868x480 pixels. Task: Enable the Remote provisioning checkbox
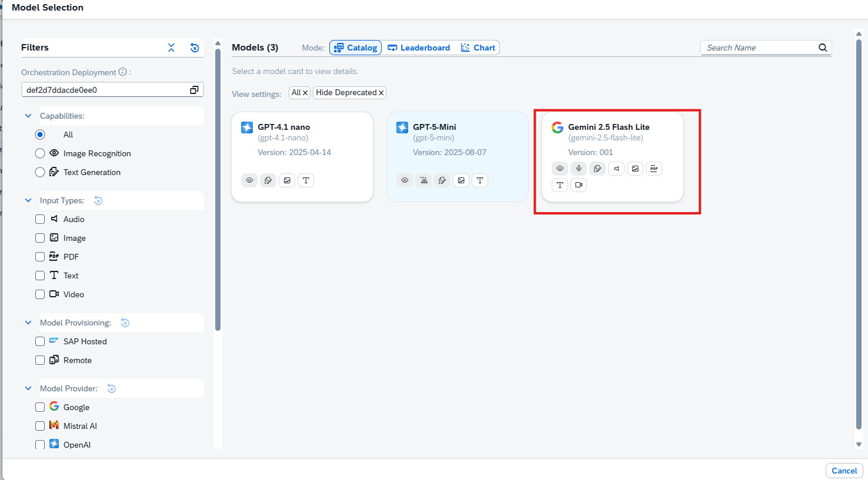coord(40,360)
